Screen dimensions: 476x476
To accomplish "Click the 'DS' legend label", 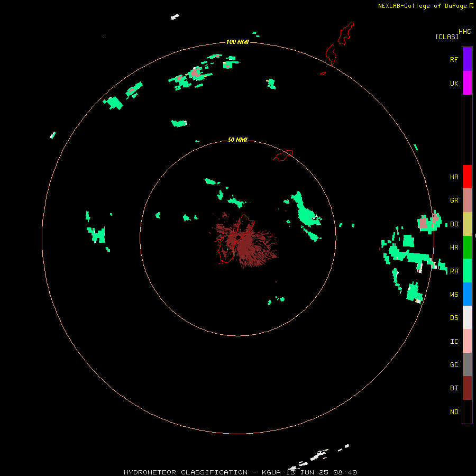I will (454, 318).
